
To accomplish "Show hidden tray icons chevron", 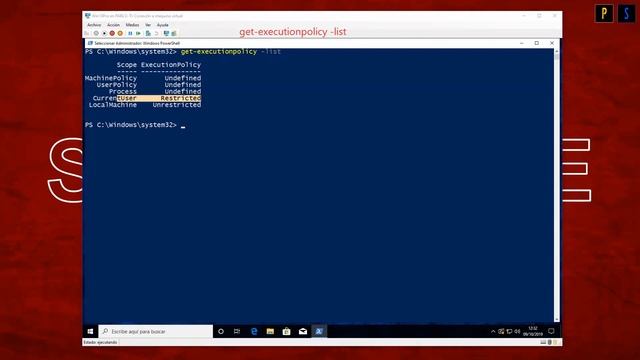I will coord(493,331).
